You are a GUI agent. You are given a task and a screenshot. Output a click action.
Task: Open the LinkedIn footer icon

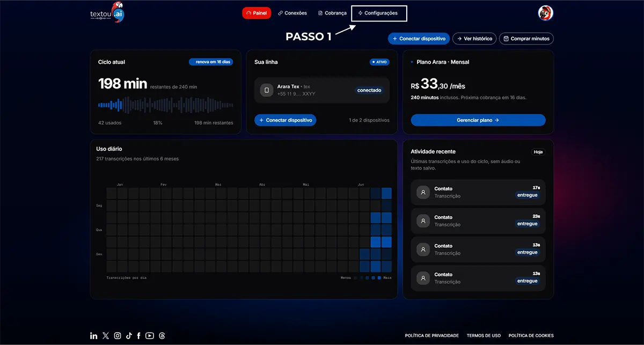(94, 336)
